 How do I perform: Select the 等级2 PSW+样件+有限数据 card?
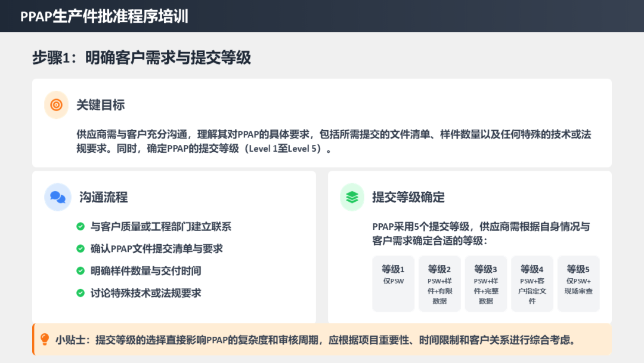pos(439,284)
